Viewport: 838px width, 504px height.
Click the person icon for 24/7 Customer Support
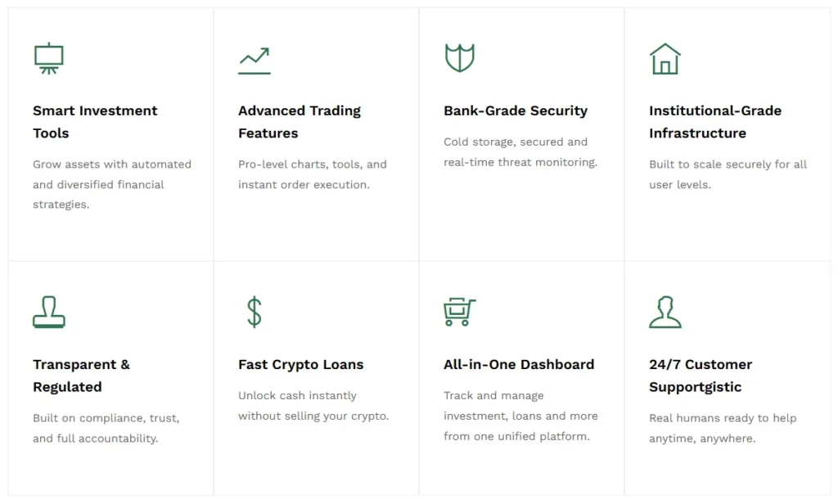(665, 313)
